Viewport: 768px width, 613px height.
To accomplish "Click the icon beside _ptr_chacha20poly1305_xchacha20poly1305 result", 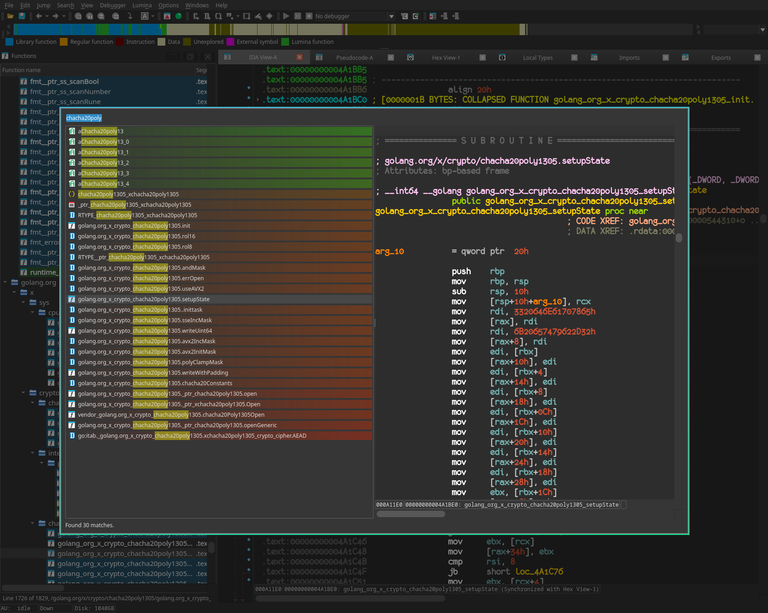I will click(72, 205).
